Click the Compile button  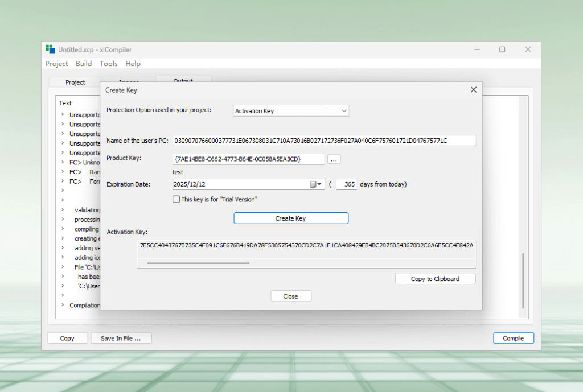tap(513, 338)
